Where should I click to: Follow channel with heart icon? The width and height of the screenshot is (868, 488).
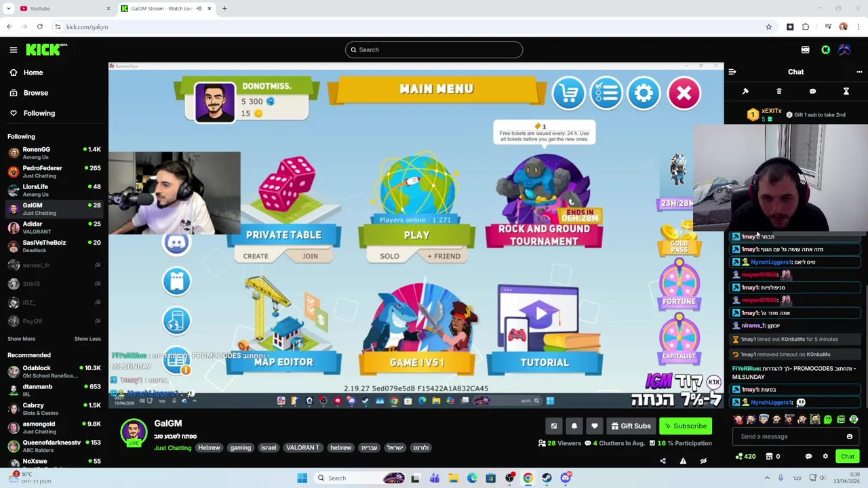click(595, 426)
